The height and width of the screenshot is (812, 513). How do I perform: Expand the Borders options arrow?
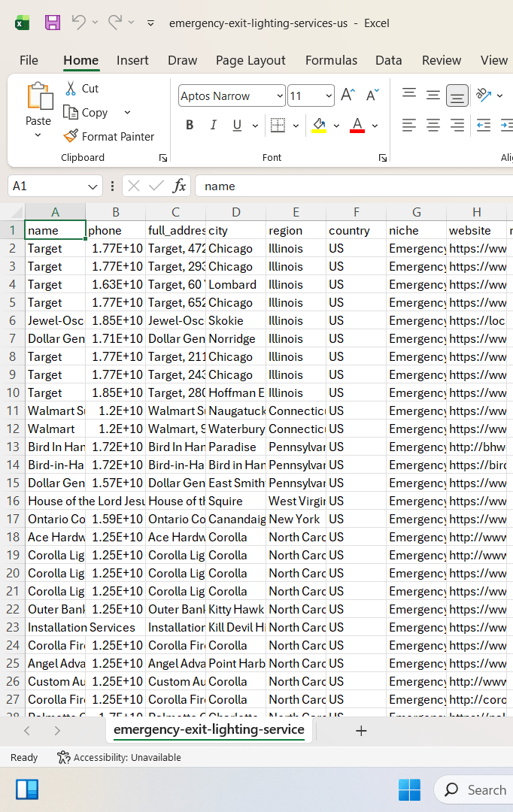[x=296, y=126]
